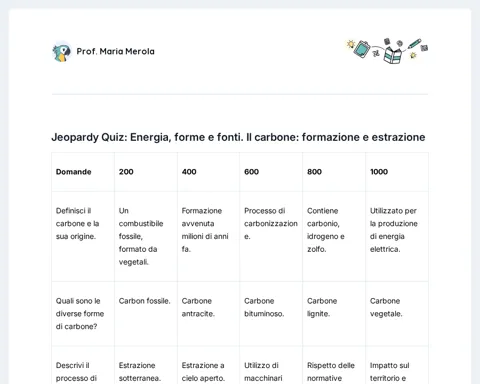Click the school supplies illustration
Viewport: 480px width, 384px height.
coord(387,51)
